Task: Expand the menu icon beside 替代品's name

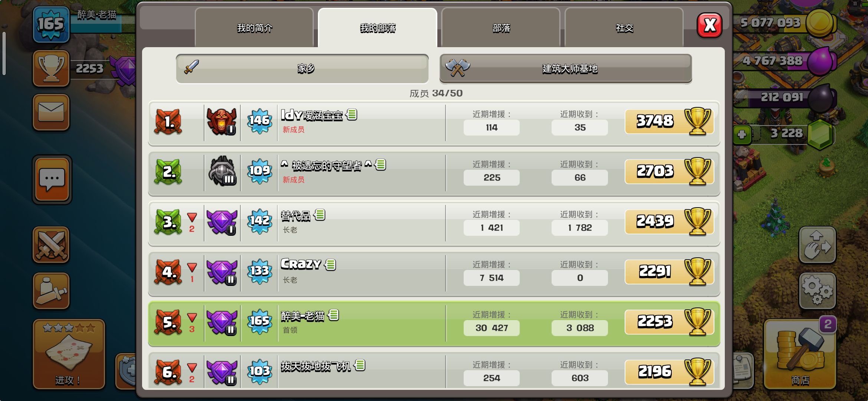Action: point(320,215)
